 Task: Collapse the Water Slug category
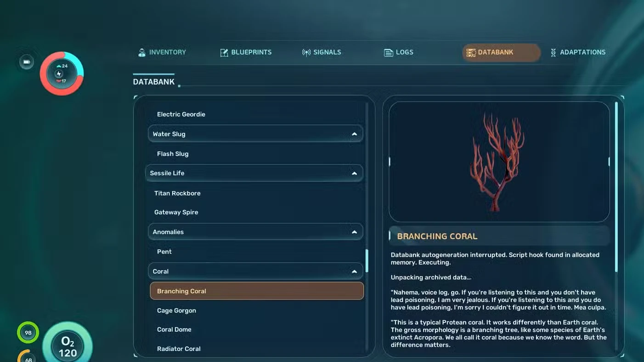(354, 134)
